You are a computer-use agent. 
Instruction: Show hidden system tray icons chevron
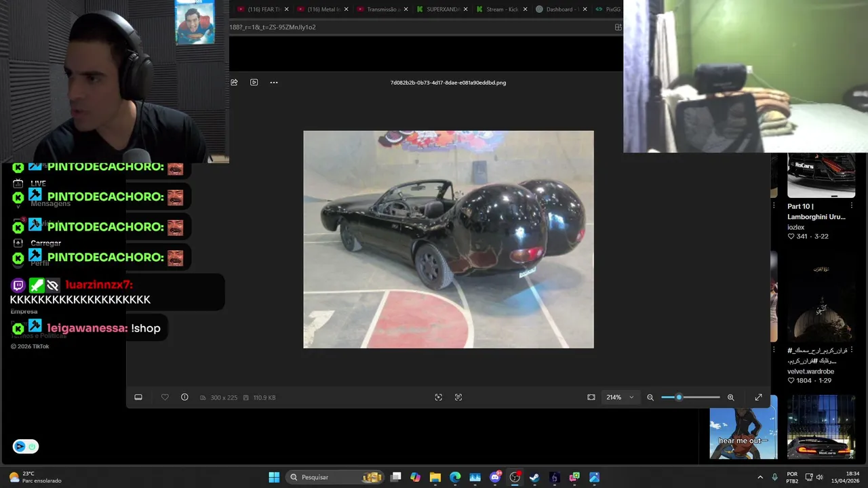point(759,477)
